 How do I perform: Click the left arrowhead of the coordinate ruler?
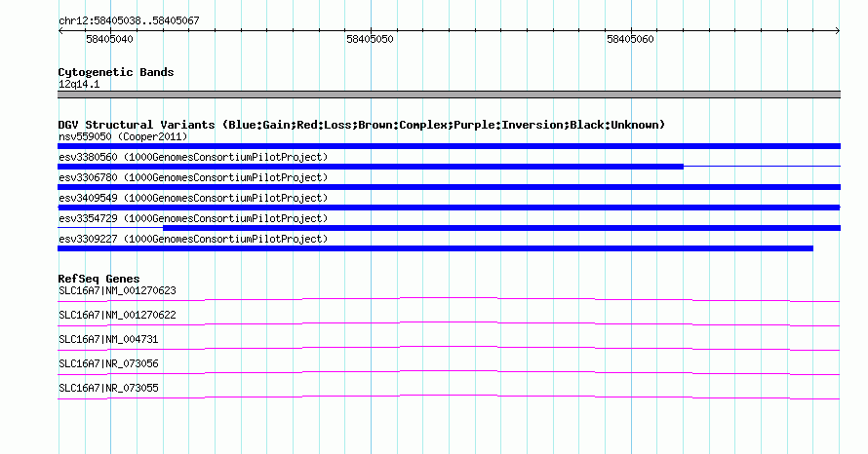tap(60, 31)
